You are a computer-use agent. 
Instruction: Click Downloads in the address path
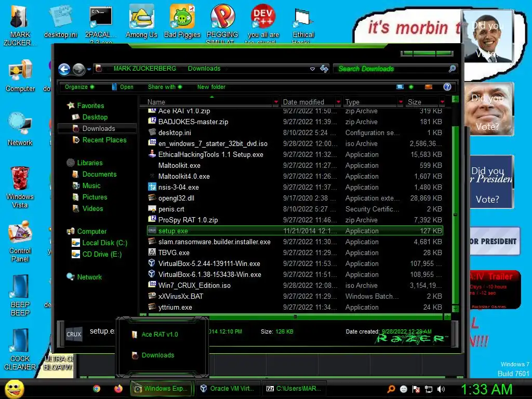point(204,69)
